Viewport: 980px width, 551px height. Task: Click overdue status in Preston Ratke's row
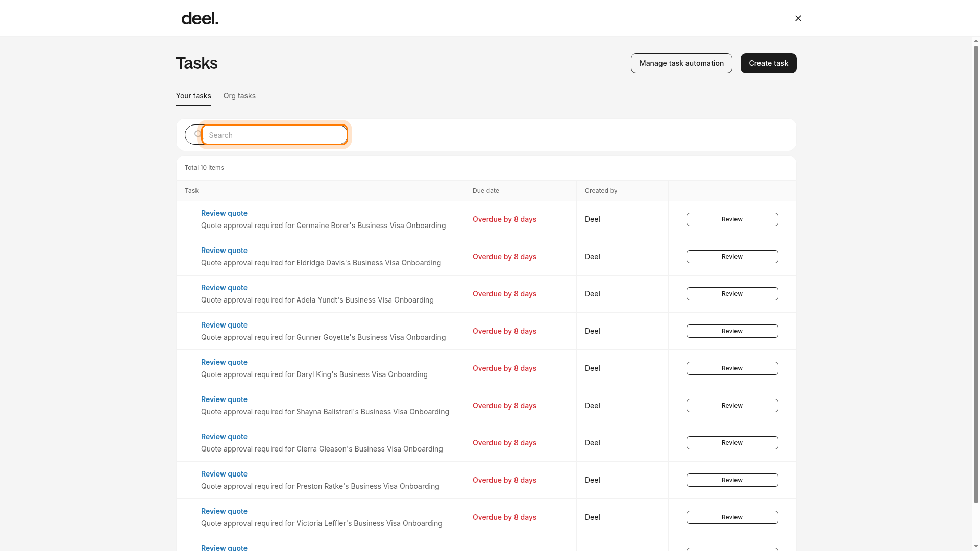[x=504, y=480]
